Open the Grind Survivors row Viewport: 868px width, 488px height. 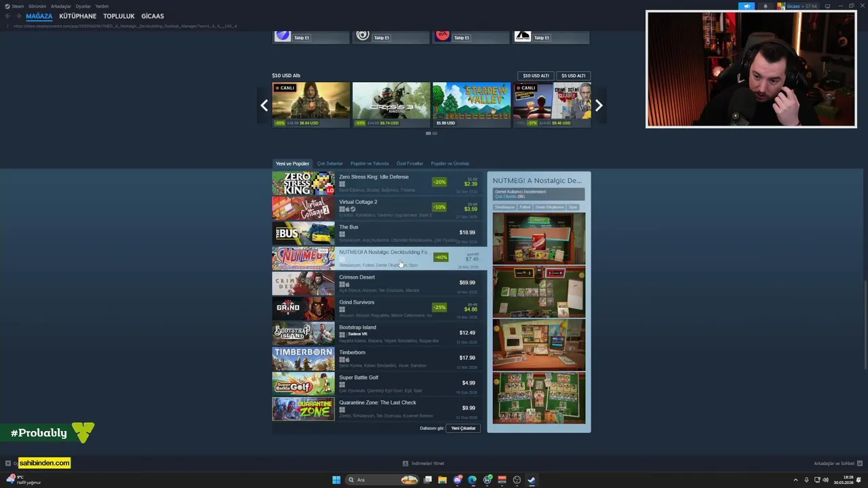tap(376, 308)
